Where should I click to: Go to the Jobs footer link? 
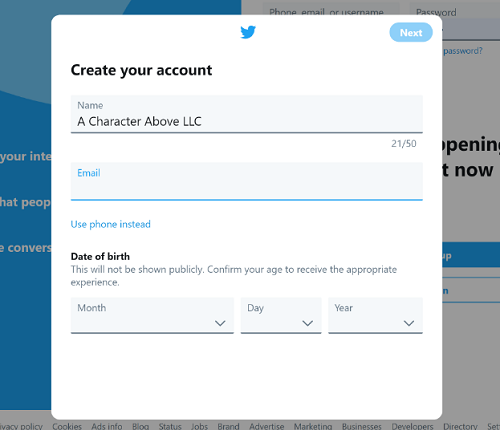tap(199, 426)
